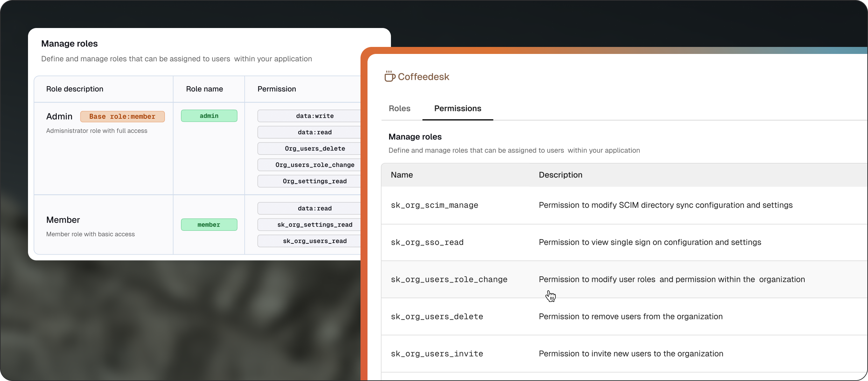Click the Description column header
Screen dimensions: 868x381
(x=560, y=175)
